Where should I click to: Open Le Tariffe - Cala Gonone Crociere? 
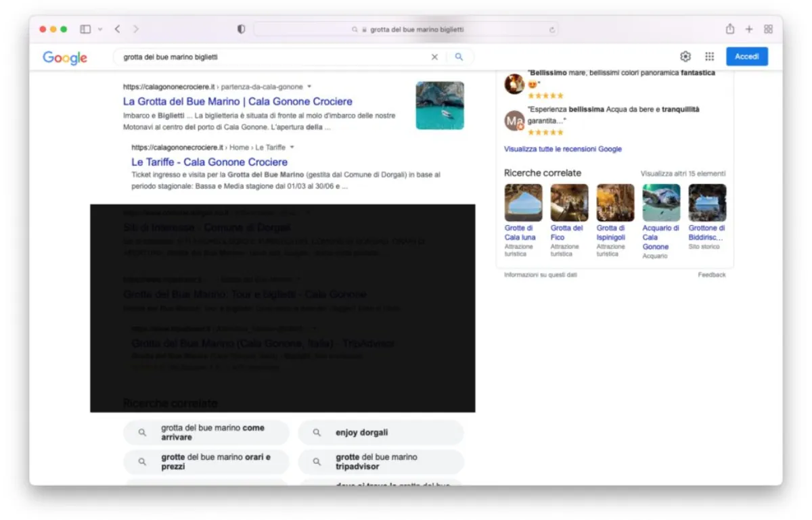(209, 162)
